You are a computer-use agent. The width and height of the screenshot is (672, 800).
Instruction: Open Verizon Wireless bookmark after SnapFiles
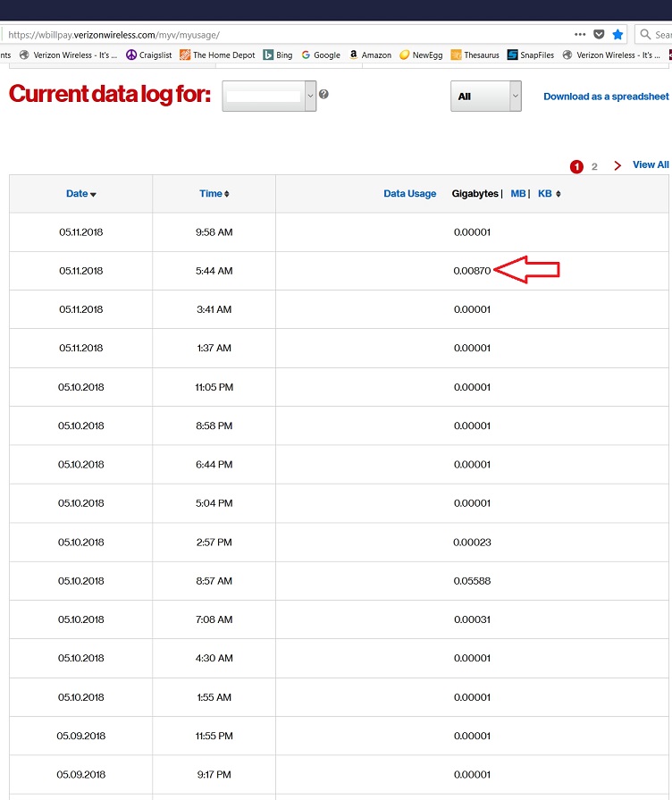click(611, 55)
